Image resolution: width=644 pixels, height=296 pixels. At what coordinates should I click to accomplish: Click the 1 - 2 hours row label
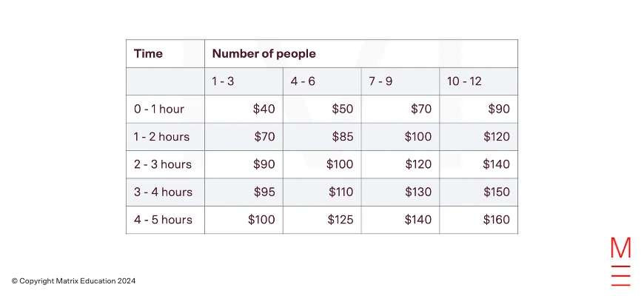pos(162,137)
